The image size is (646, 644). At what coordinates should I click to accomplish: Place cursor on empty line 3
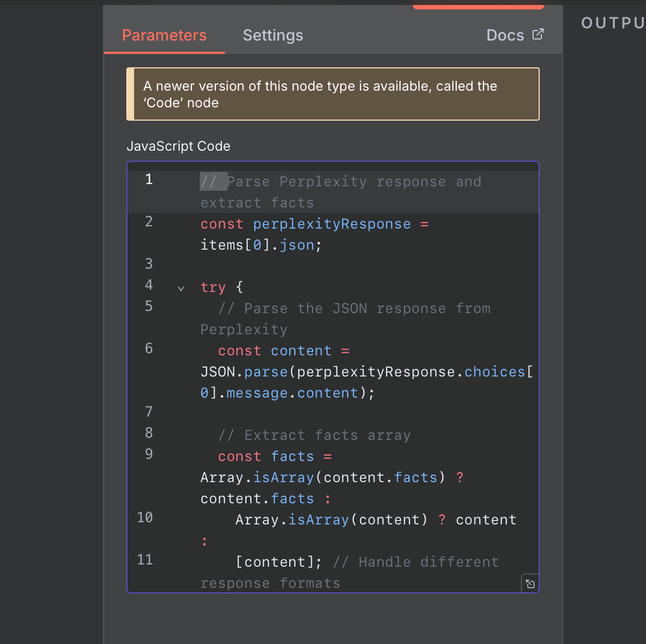334,264
